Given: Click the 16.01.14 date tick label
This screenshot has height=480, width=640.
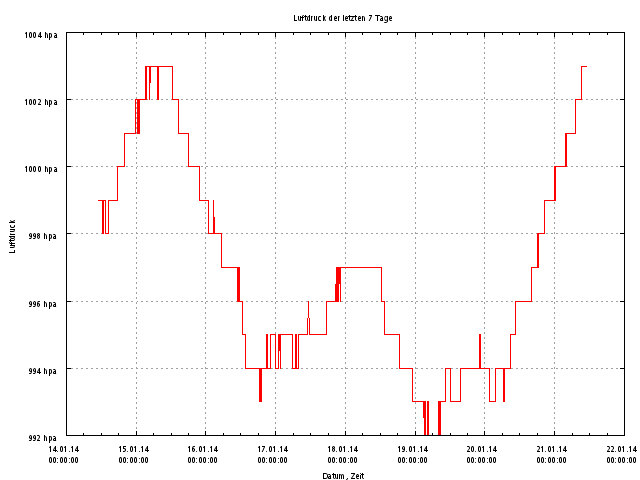Looking at the screenshot, I should [x=203, y=450].
